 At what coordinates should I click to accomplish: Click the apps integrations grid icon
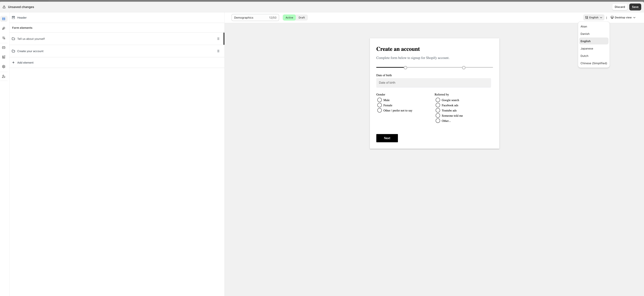pyautogui.click(x=4, y=57)
